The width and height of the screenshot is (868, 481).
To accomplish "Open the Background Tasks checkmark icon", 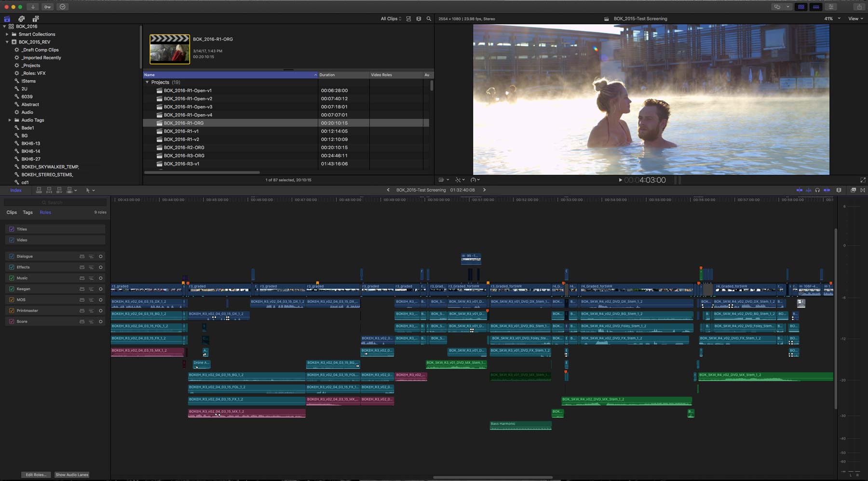I will pyautogui.click(x=63, y=7).
